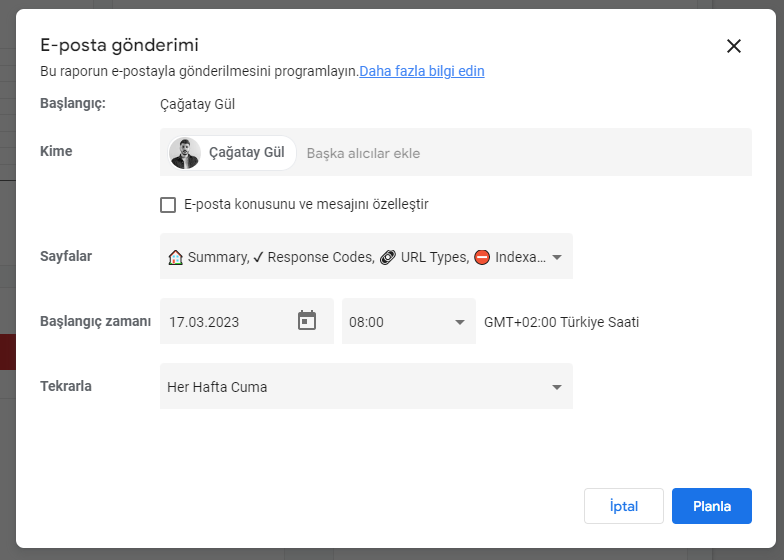This screenshot has height=560, width=784.
Task: Click the Response Codes checkmark icon
Action: 258,257
